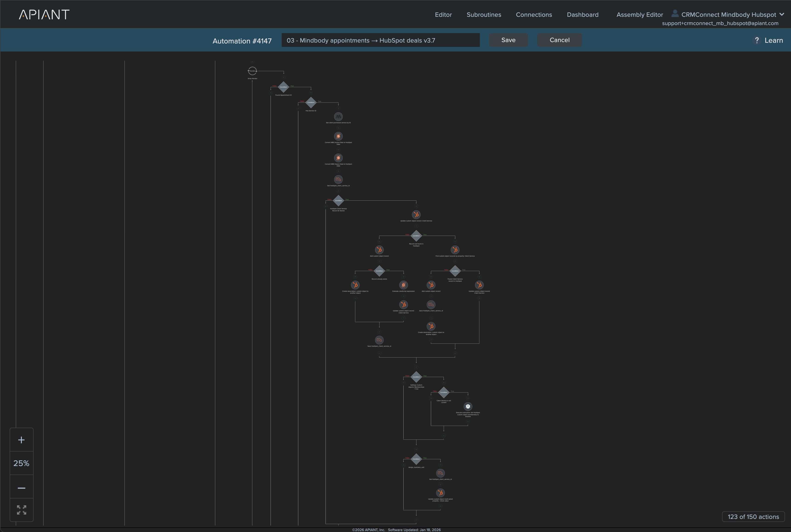This screenshot has width=791, height=532.
Task: Open the 'Create association: custom object to another object' node
Action: point(355,285)
